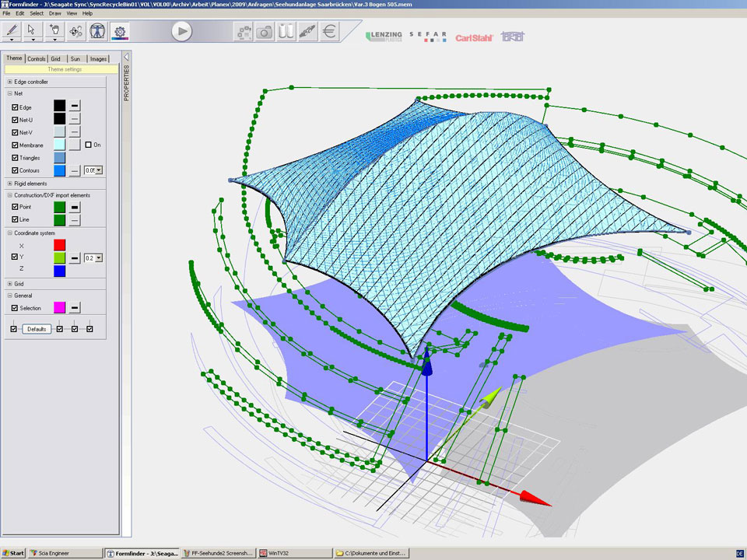Click the Defaults button
This screenshot has width=747, height=560.
(x=37, y=329)
